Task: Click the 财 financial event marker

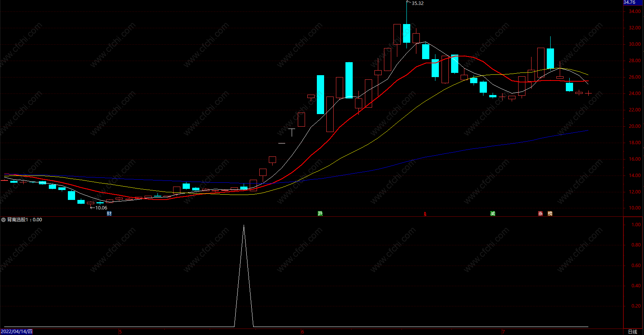Action: [x=109, y=214]
